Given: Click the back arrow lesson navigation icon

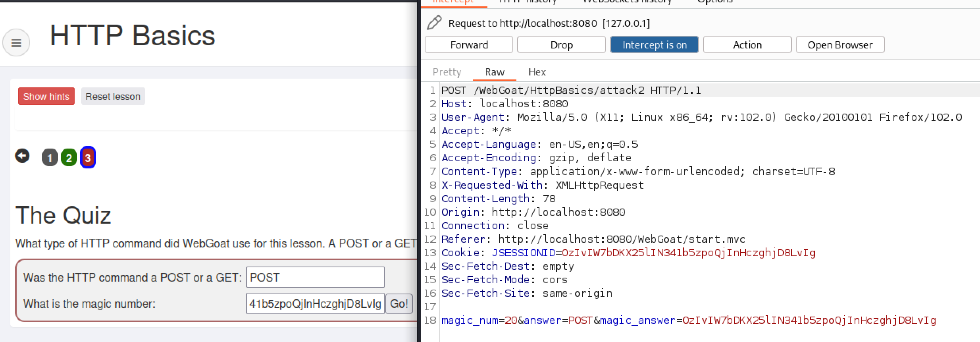Looking at the screenshot, I should tap(22, 156).
